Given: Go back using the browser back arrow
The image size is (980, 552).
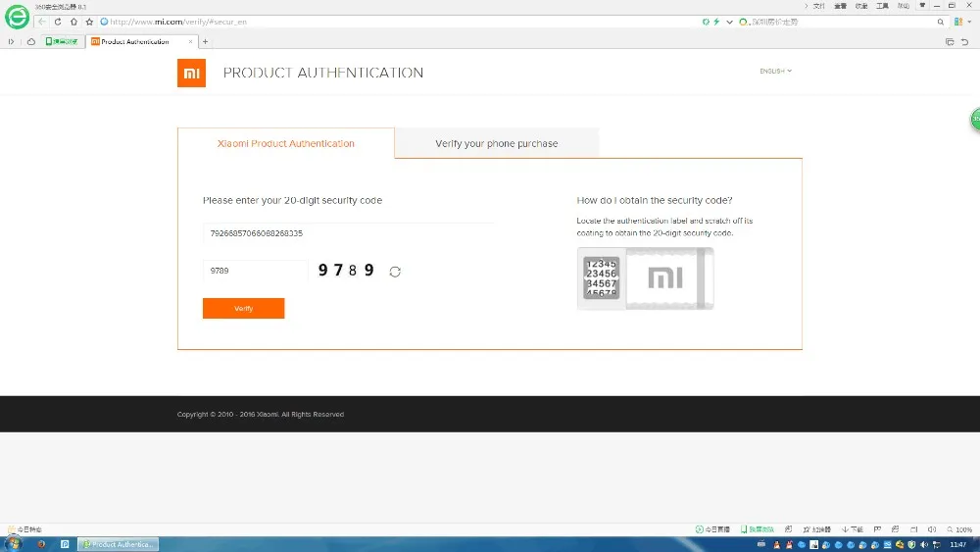Looking at the screenshot, I should (x=42, y=22).
